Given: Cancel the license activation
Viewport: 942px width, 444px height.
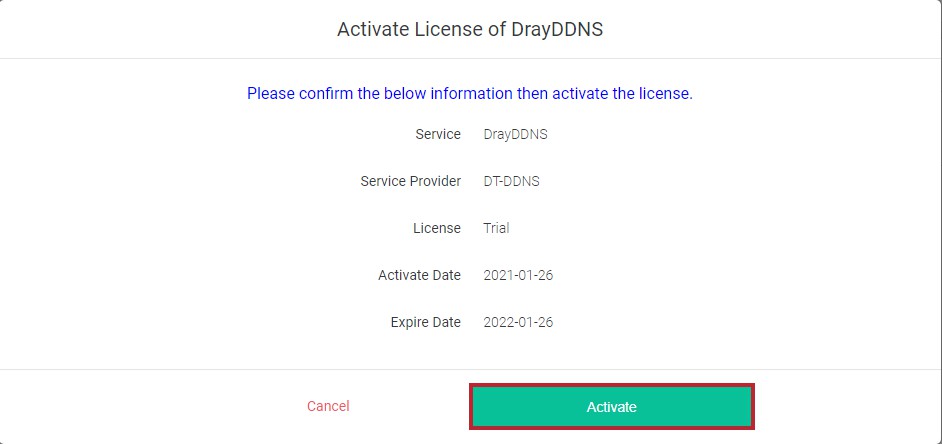Looking at the screenshot, I should 328,406.
